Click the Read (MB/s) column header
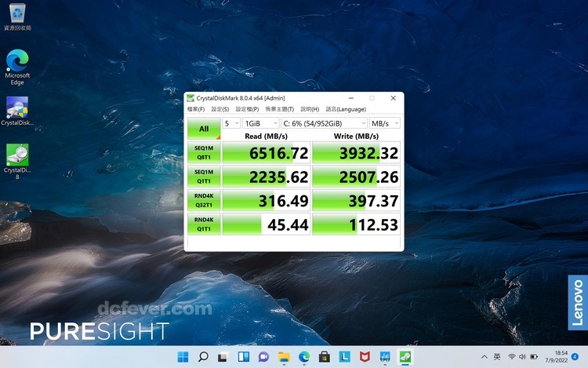The width and height of the screenshot is (588, 368). (267, 136)
